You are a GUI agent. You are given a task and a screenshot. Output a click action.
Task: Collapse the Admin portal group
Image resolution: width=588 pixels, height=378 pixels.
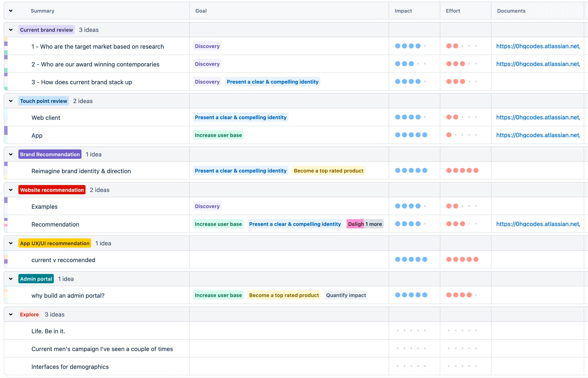pyautogui.click(x=11, y=279)
